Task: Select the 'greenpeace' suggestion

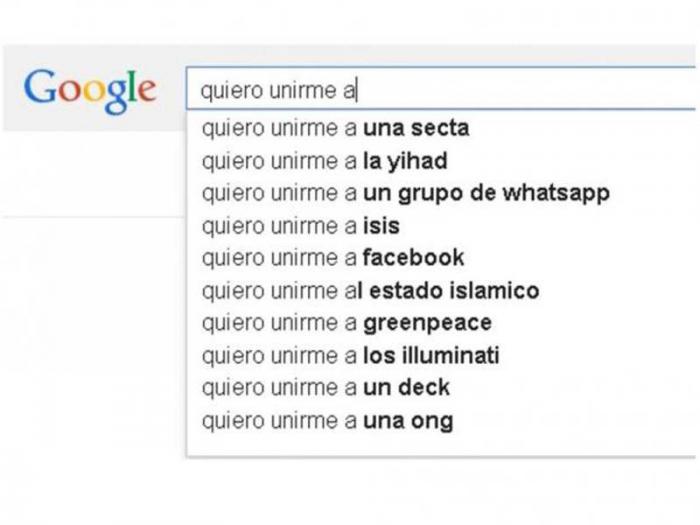Action: [x=346, y=323]
